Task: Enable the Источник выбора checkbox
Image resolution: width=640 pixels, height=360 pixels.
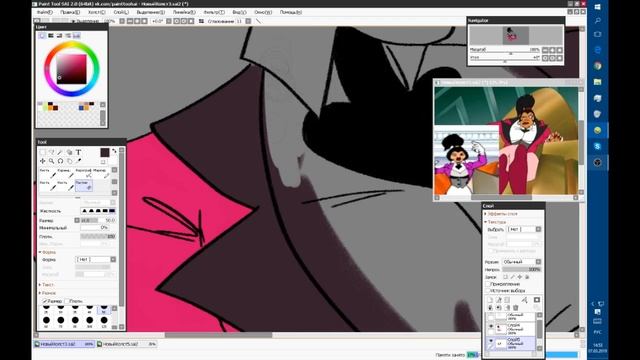Action: point(488,291)
